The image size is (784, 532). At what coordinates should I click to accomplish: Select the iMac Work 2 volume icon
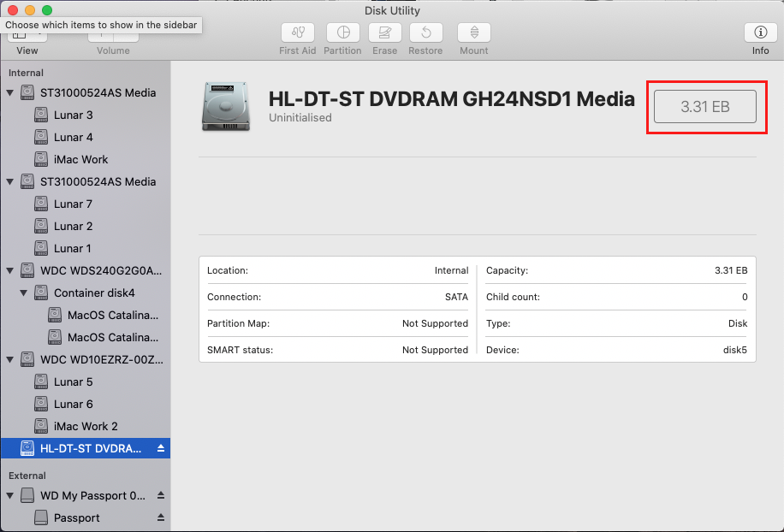[x=41, y=426]
